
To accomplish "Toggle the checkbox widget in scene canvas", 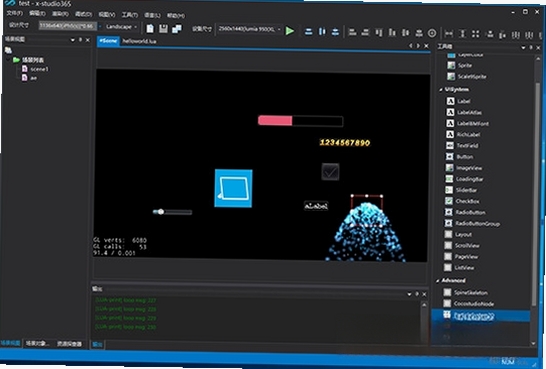I will pyautogui.click(x=330, y=172).
